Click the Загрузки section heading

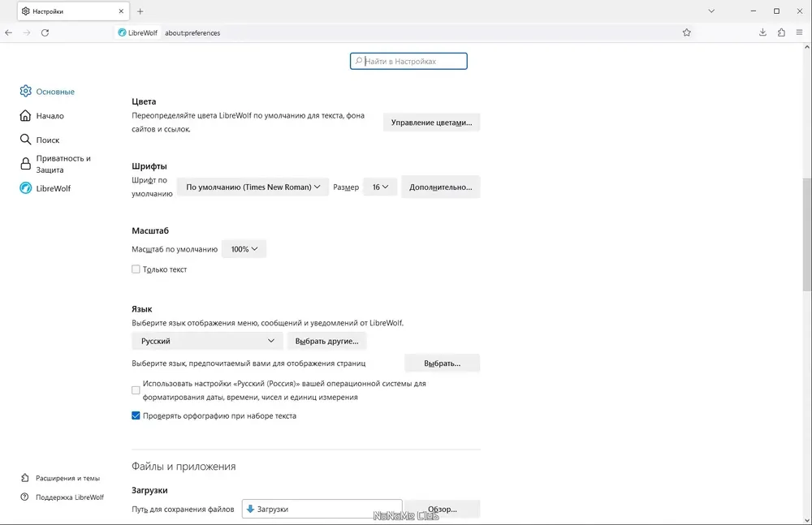tap(149, 490)
